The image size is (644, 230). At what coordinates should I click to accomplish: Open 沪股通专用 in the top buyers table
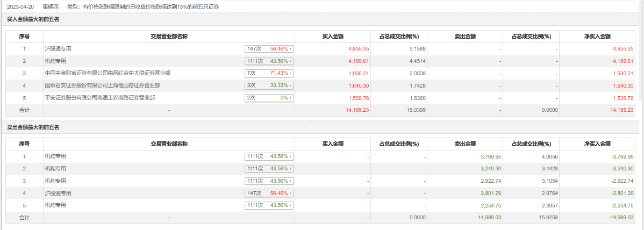(58, 48)
